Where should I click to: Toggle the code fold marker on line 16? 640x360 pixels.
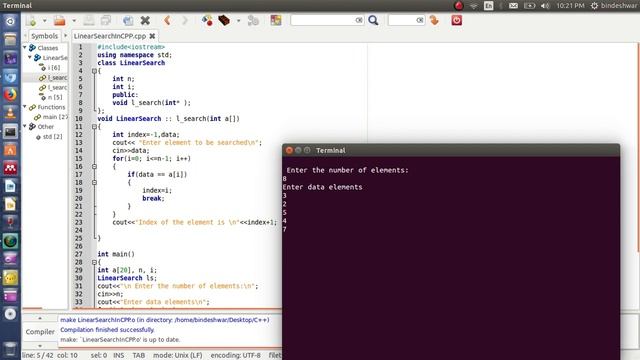click(x=94, y=167)
